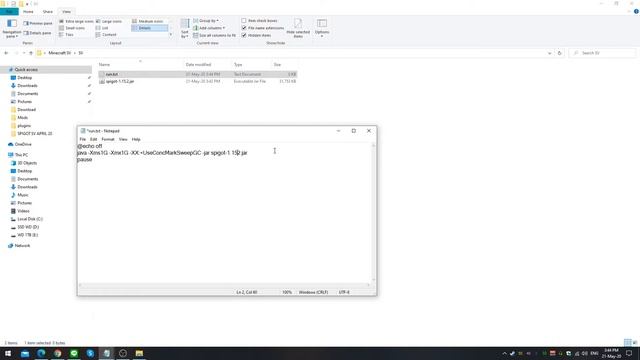Switch to the Share ribbon tab
The height and width of the screenshot is (360, 640).
tap(47, 11)
